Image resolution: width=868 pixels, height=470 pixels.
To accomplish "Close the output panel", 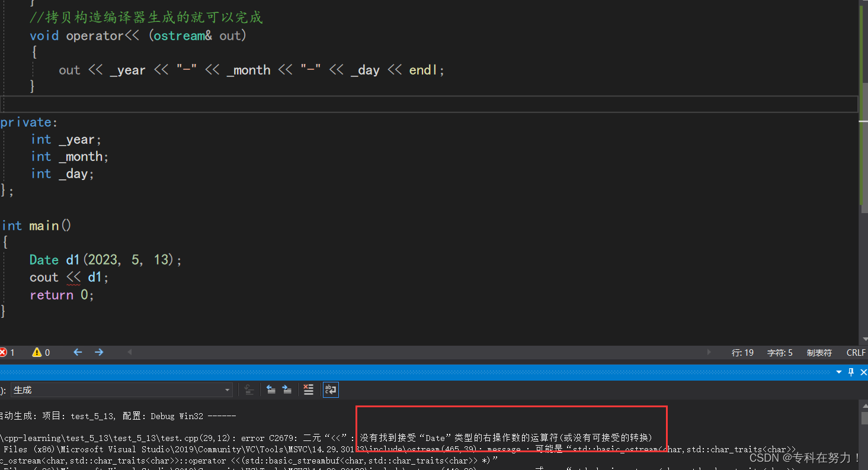I will coord(864,372).
